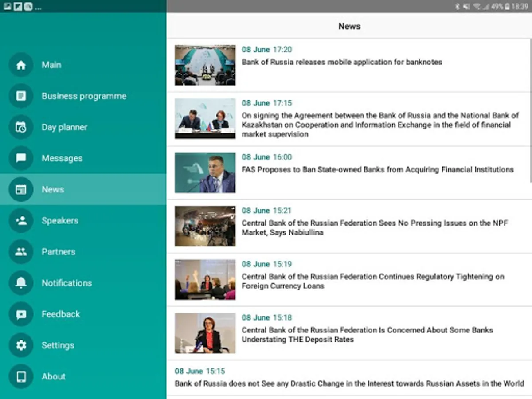Tap the Business programme document icon
The width and height of the screenshot is (532, 399).
[21, 96]
